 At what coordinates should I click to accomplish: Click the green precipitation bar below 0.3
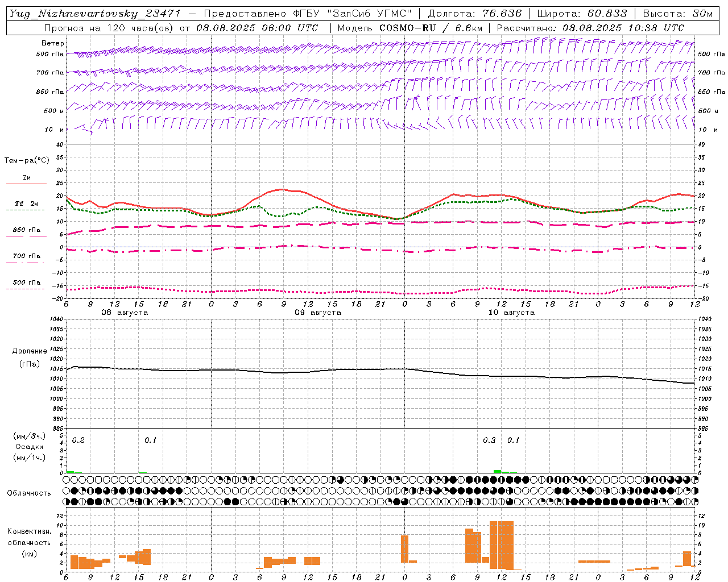(x=497, y=471)
